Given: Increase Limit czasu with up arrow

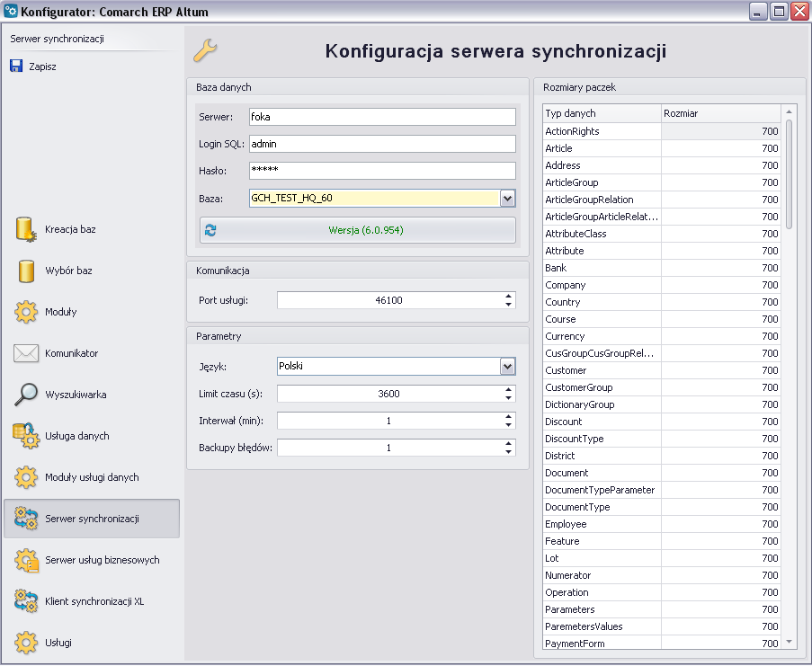Looking at the screenshot, I should 509,390.
